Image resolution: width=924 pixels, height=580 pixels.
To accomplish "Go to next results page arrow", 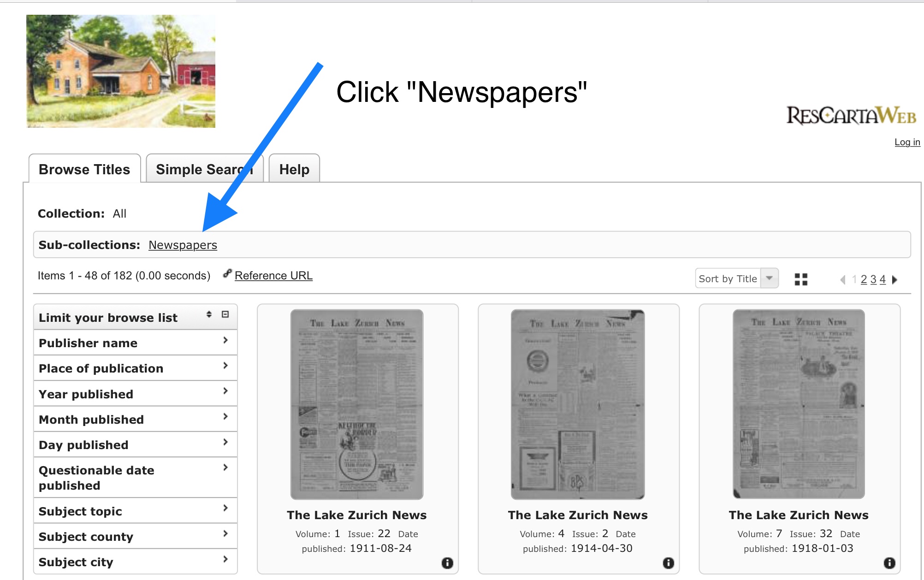I will point(895,279).
